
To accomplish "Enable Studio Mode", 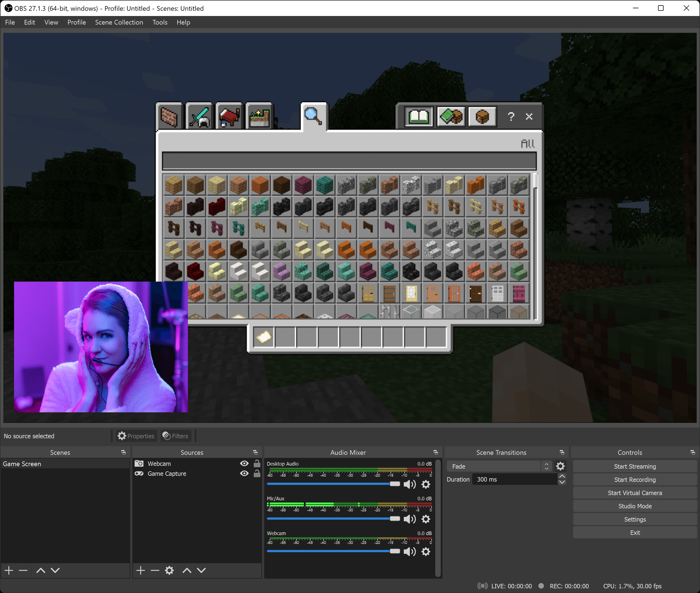I will [635, 506].
